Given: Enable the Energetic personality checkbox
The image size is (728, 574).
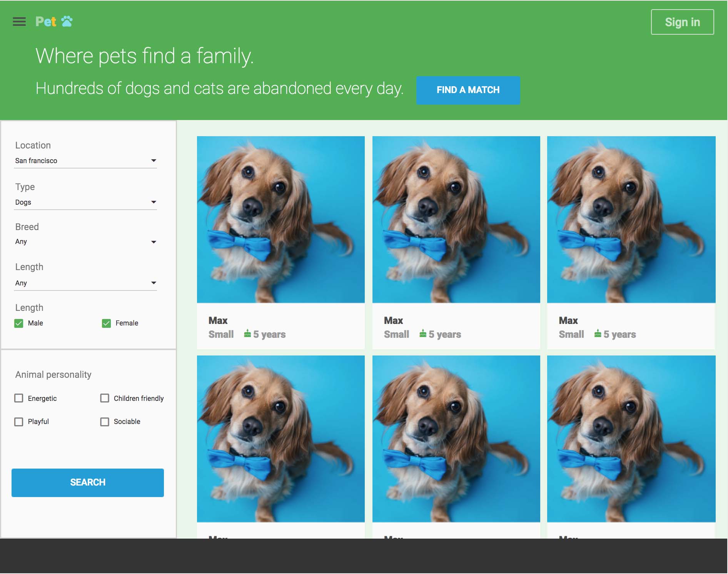Looking at the screenshot, I should pos(19,398).
